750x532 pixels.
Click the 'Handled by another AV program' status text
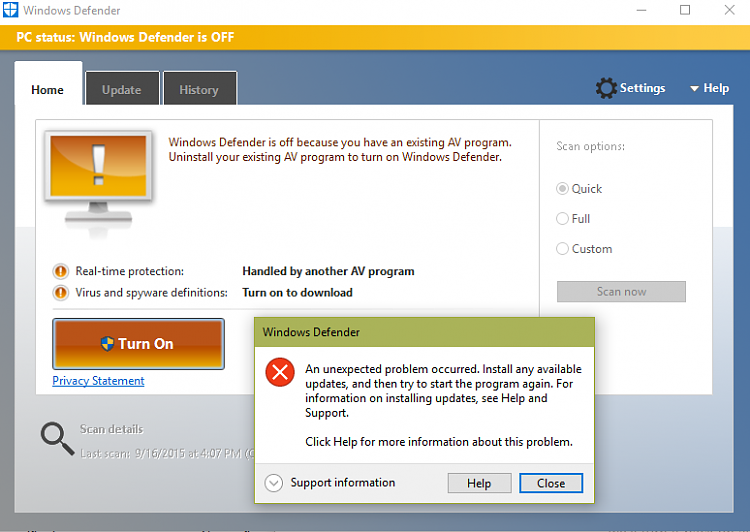point(328,271)
